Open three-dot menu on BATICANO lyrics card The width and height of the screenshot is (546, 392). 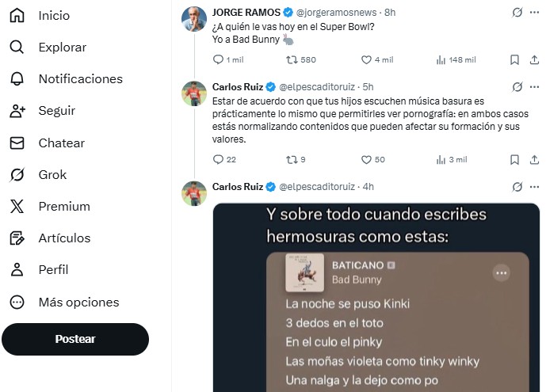click(501, 272)
